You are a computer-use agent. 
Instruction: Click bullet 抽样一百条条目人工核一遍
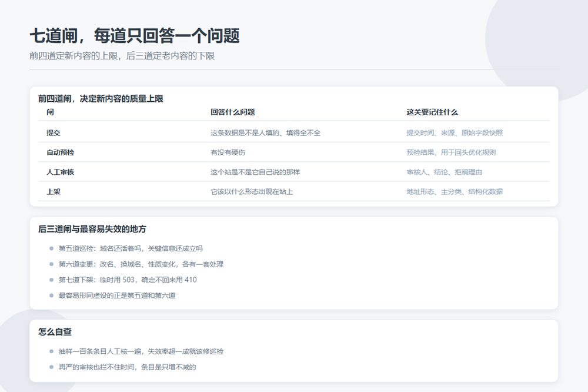pos(141,351)
